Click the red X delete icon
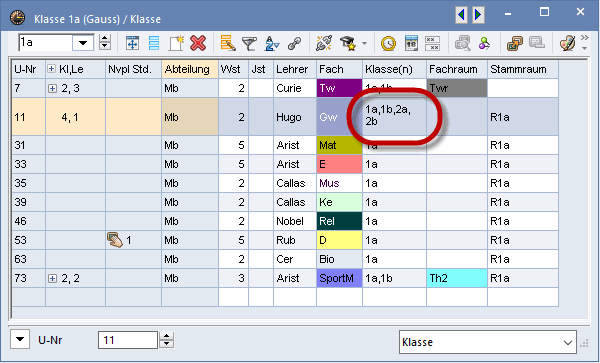Screen dimensions: 600x363 (x=198, y=43)
